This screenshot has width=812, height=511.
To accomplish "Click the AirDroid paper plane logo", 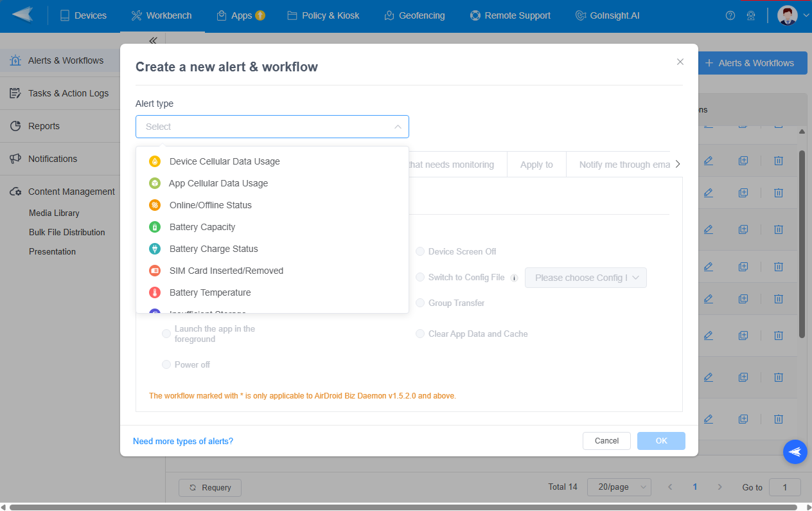I will [x=22, y=15].
